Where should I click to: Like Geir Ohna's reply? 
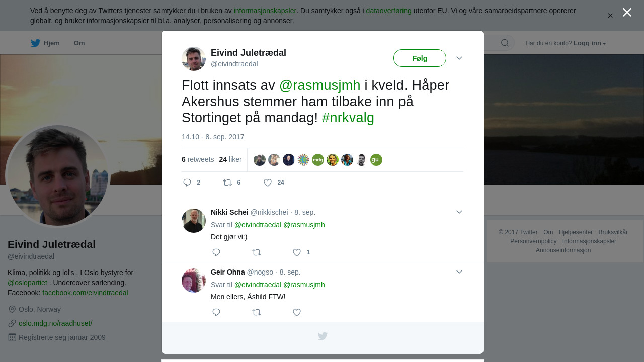[297, 312]
